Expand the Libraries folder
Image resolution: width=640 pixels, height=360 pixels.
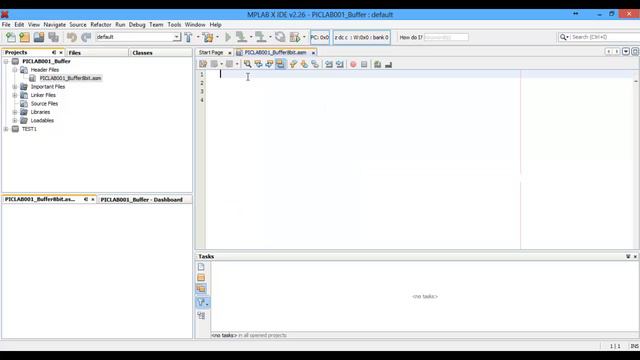(15, 112)
